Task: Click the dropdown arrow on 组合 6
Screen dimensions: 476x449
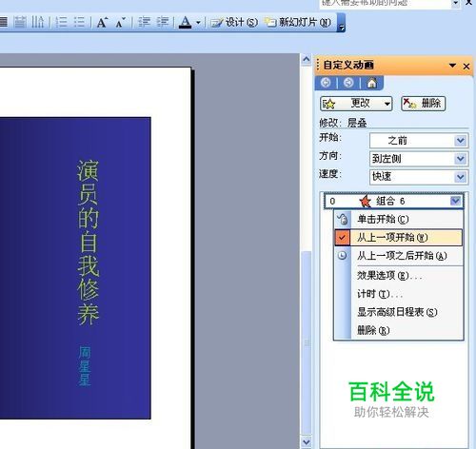Action: pos(456,201)
